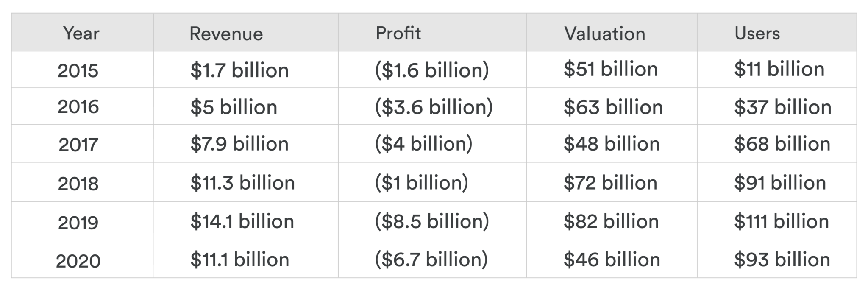Select the $7.9 billion revenue cell

tap(239, 144)
